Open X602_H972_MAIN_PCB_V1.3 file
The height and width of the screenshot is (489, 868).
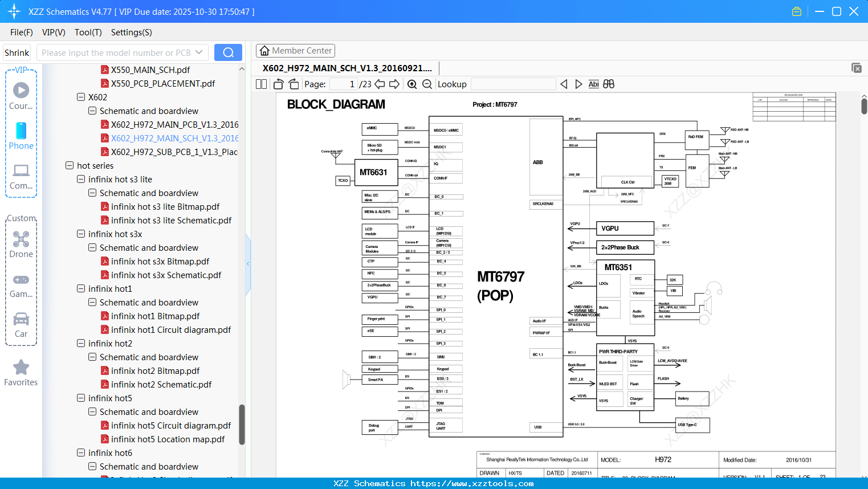pyautogui.click(x=169, y=124)
